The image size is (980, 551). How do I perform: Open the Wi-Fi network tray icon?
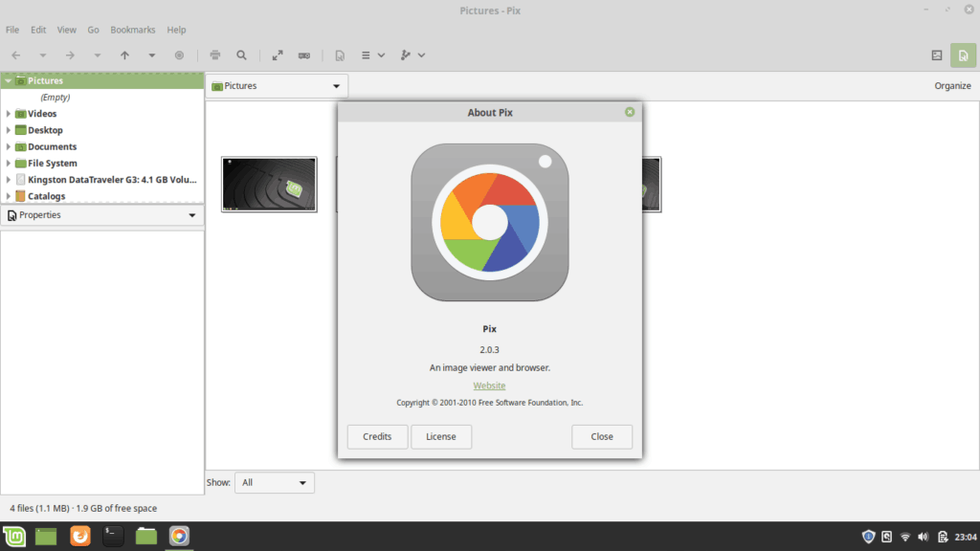pos(905,537)
